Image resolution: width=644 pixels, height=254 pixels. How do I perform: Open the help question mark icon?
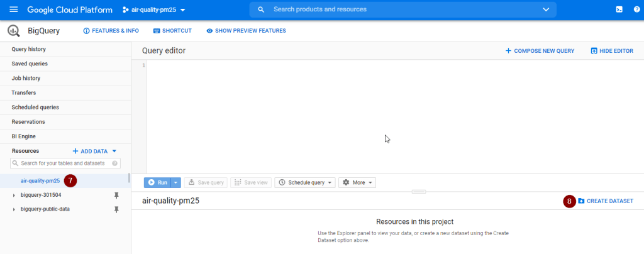coord(636,10)
